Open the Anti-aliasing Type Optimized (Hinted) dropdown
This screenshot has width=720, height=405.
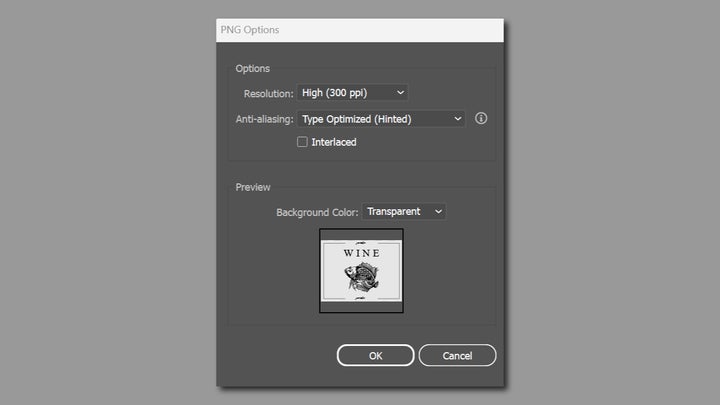380,119
